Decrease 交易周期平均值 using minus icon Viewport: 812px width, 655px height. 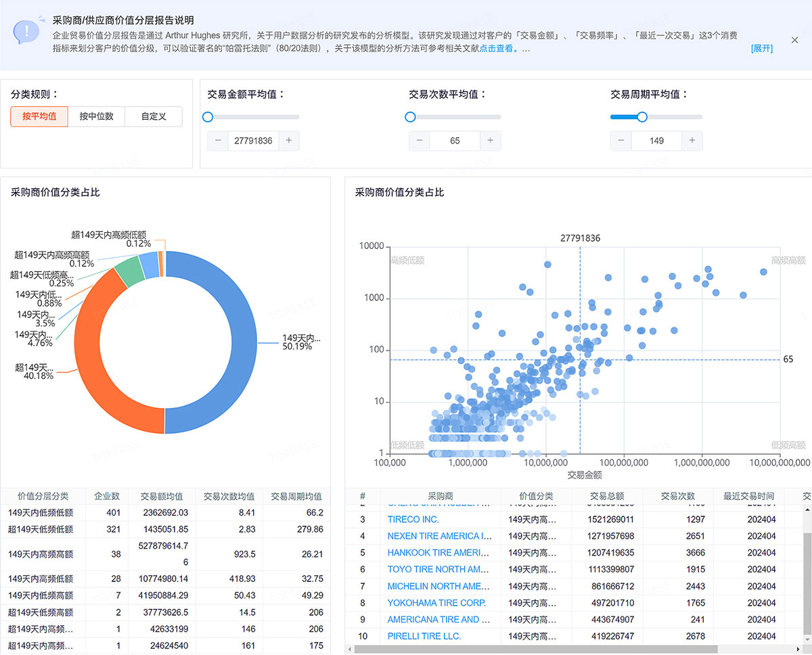point(621,141)
